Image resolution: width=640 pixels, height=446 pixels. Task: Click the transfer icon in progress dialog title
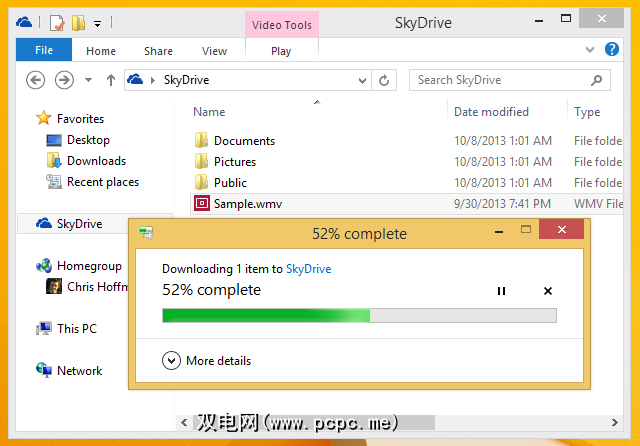pos(146,233)
